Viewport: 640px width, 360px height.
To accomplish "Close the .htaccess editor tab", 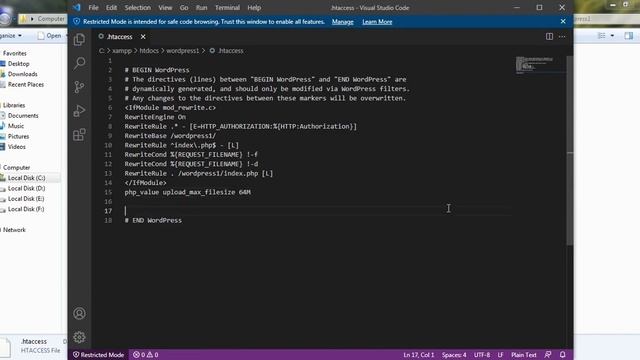I will tap(143, 37).
